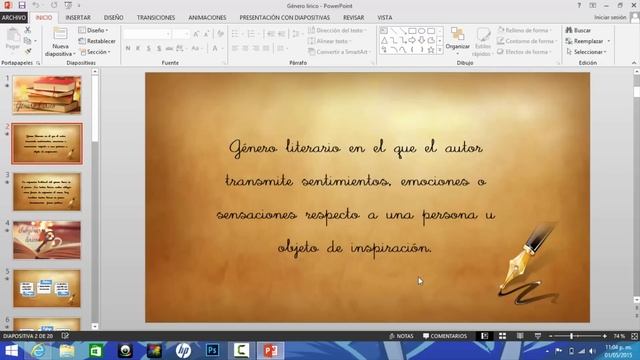This screenshot has width=640, height=360.
Task: Select the text box shape in the gallery
Action: point(384,31)
